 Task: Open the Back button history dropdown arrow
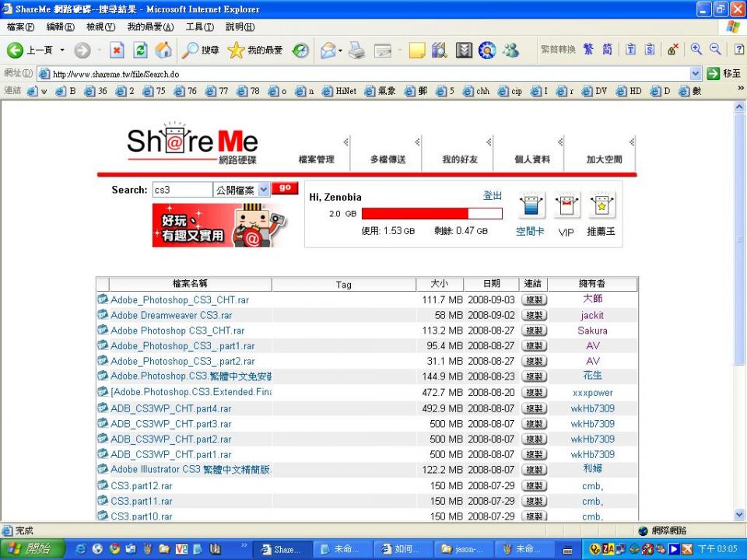click(62, 50)
